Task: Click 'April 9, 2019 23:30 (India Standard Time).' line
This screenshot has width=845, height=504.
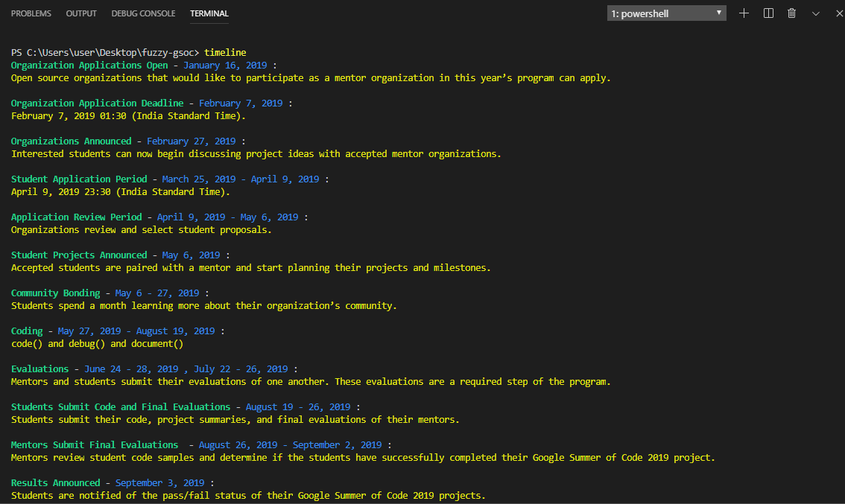Action: click(x=121, y=191)
